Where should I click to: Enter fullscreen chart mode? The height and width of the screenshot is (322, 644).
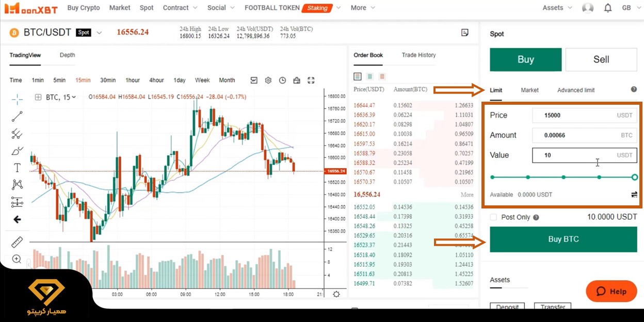(311, 81)
